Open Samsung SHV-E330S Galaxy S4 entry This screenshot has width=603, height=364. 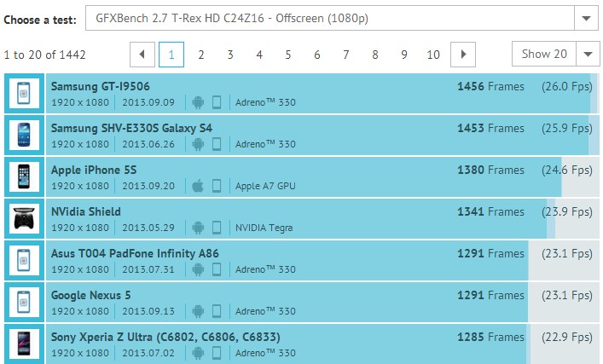(131, 128)
